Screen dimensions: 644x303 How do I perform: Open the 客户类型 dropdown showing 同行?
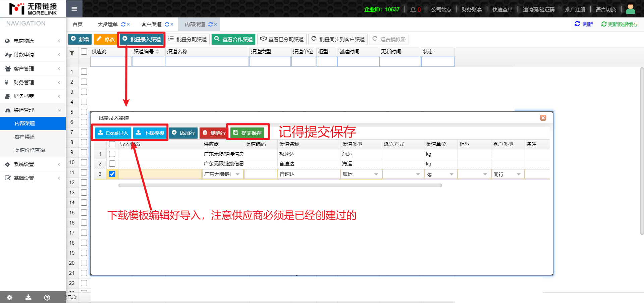519,174
